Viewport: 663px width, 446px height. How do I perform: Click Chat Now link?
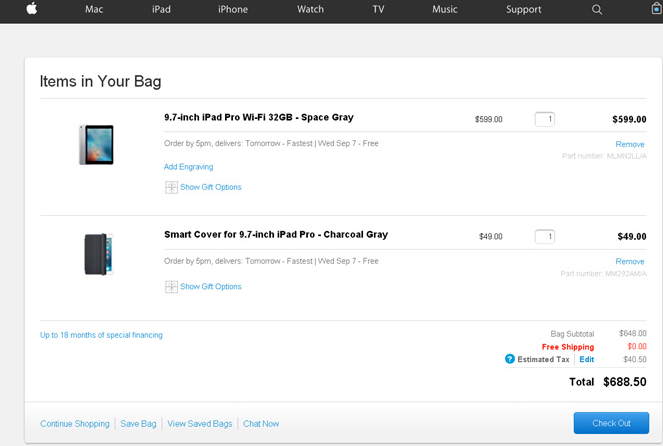pos(261,424)
